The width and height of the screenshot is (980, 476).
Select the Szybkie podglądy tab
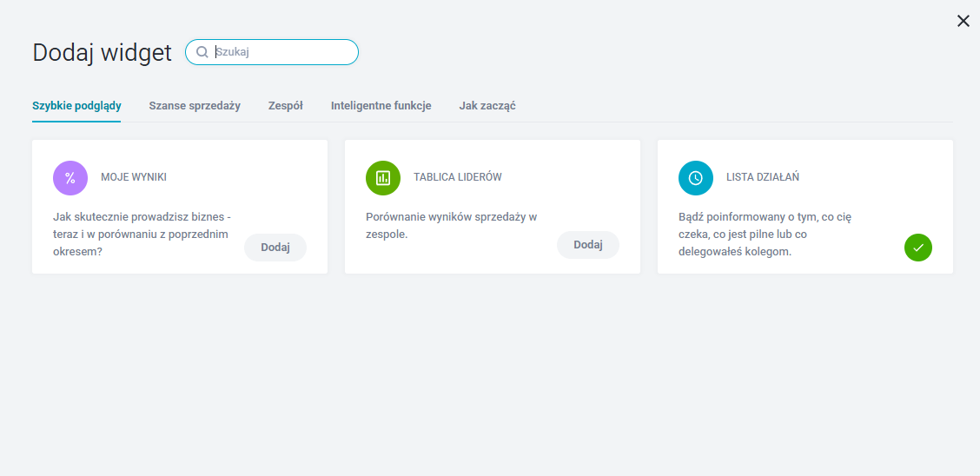[x=76, y=106]
